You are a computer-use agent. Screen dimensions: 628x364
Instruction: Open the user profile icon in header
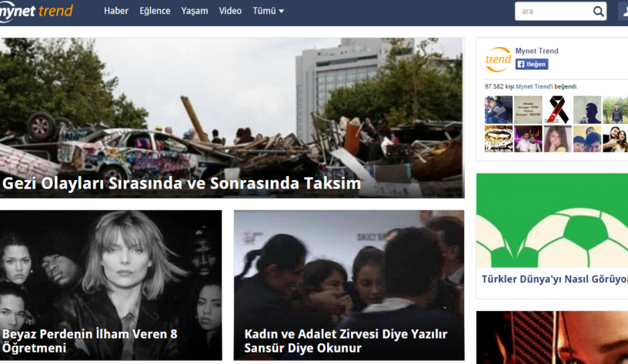click(623, 12)
